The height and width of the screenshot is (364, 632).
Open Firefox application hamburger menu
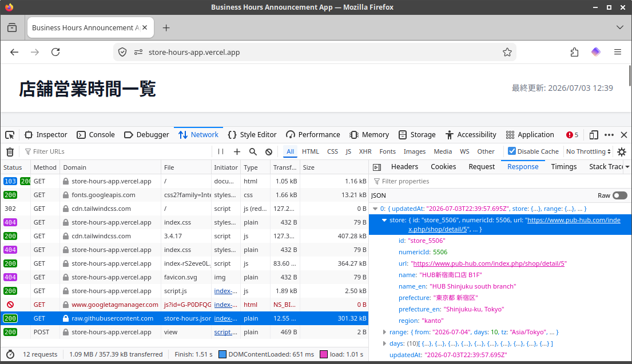pyautogui.click(x=618, y=52)
